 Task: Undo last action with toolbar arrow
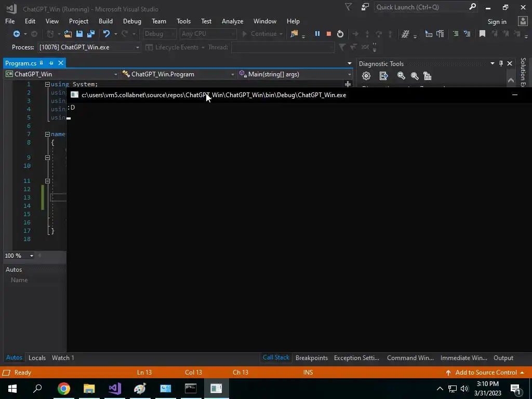[107, 34]
